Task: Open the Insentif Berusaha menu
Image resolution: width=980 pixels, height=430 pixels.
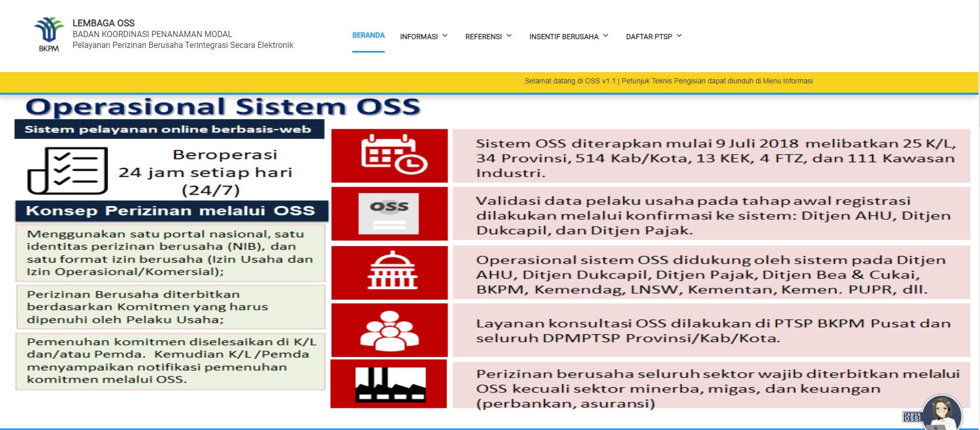Action: tap(563, 37)
